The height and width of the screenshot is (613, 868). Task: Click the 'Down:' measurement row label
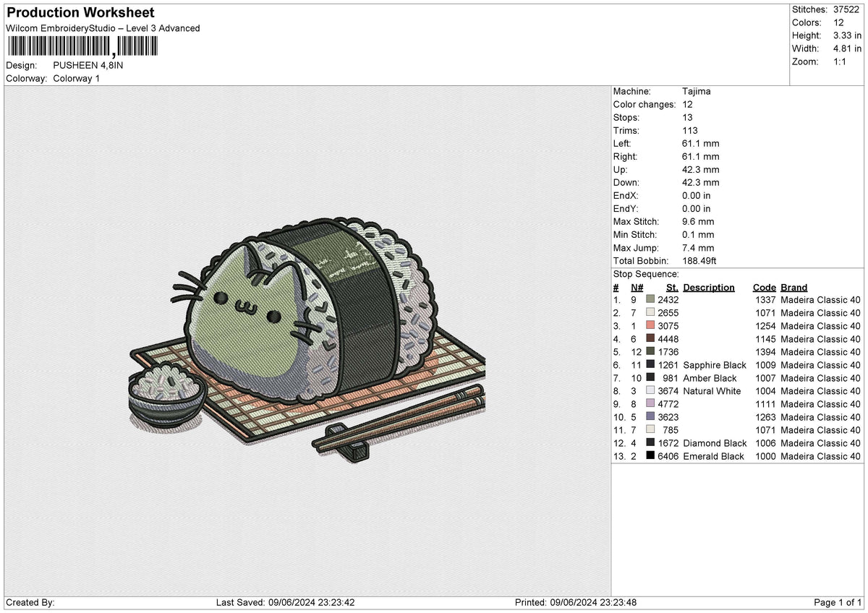pyautogui.click(x=626, y=183)
